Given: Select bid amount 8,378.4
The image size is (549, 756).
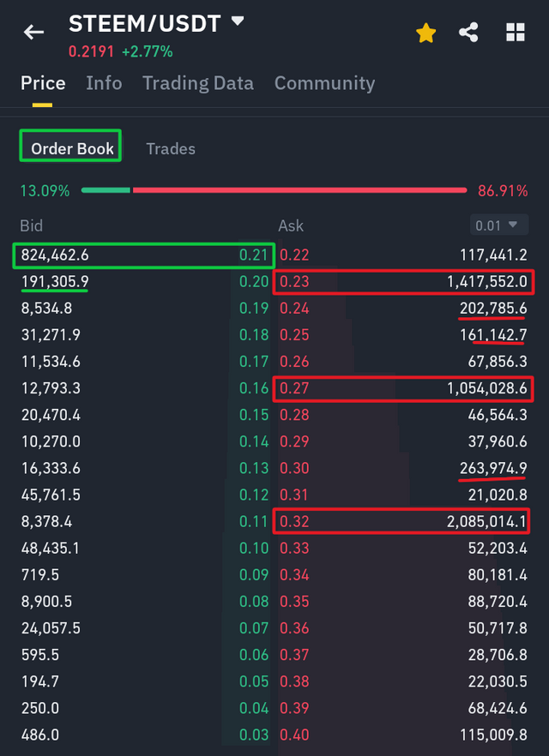Looking at the screenshot, I should 46,522.
